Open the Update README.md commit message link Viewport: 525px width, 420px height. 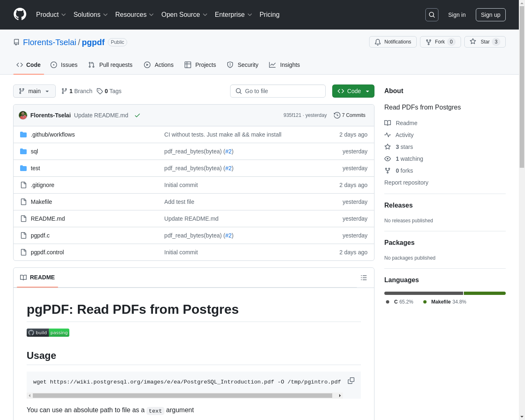[101, 115]
